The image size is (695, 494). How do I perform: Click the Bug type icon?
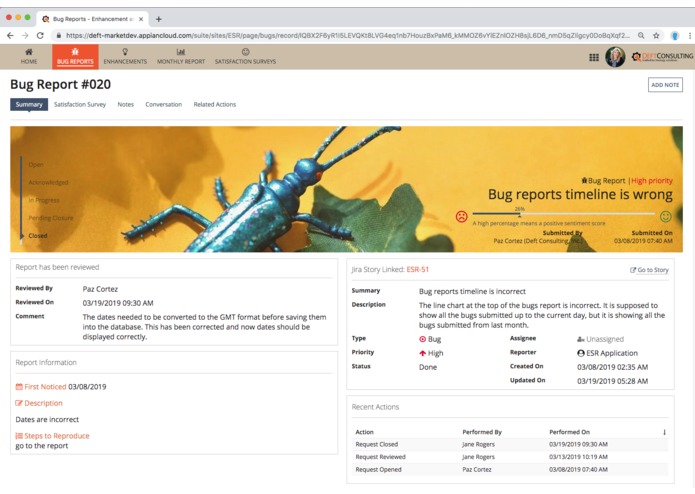tap(422, 339)
